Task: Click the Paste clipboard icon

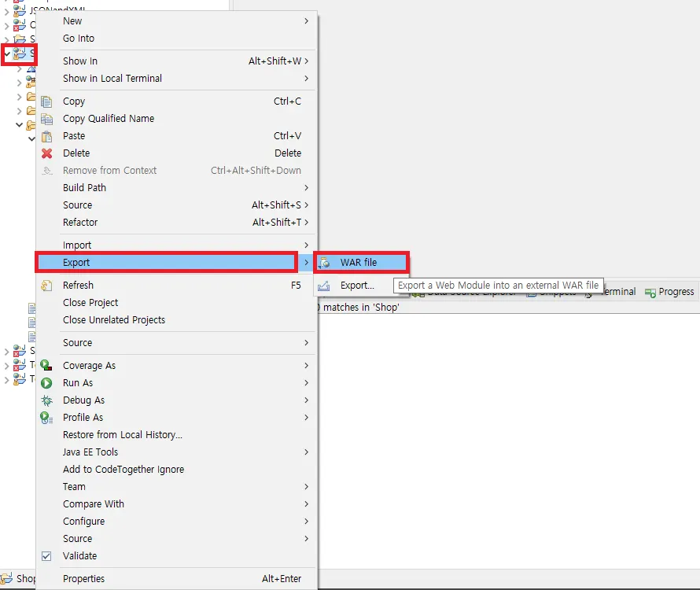Action: pos(46,136)
